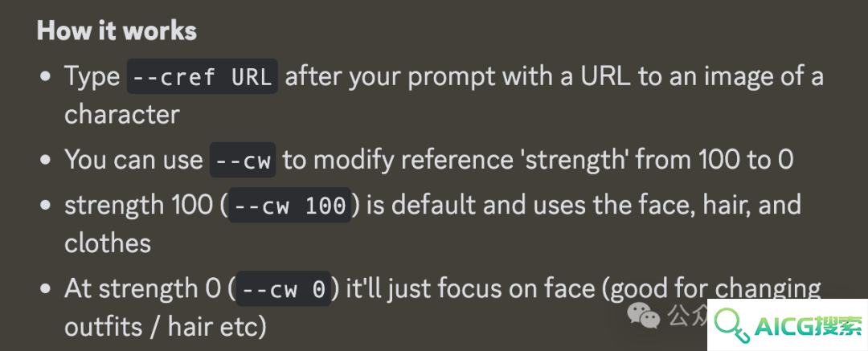This screenshot has height=351, width=868.
Task: Click the text 'from 100 to 0'
Action: [714, 160]
